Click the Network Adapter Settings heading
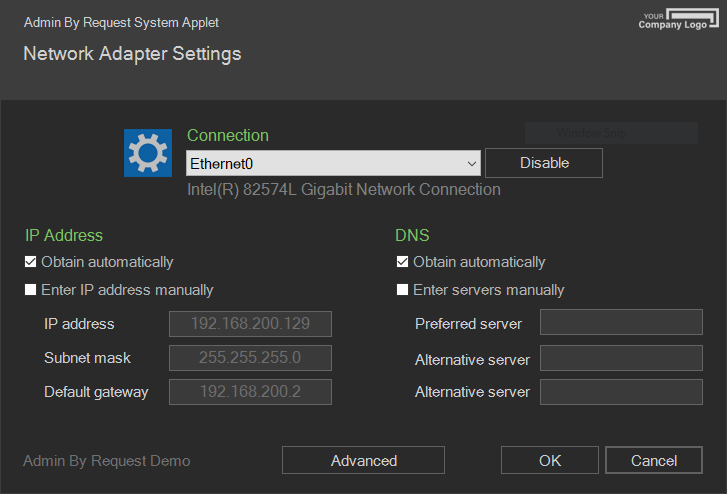This screenshot has height=494, width=727. click(x=132, y=54)
